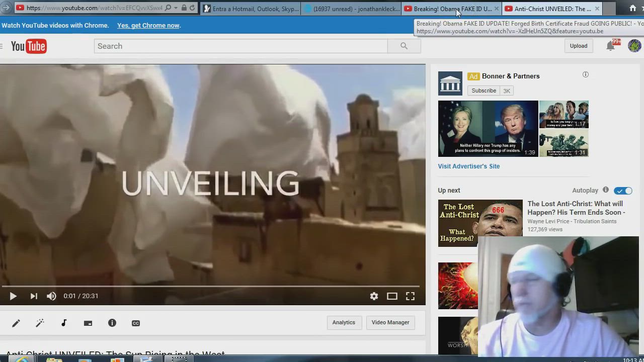
Task: Play the video
Action: coord(13,296)
